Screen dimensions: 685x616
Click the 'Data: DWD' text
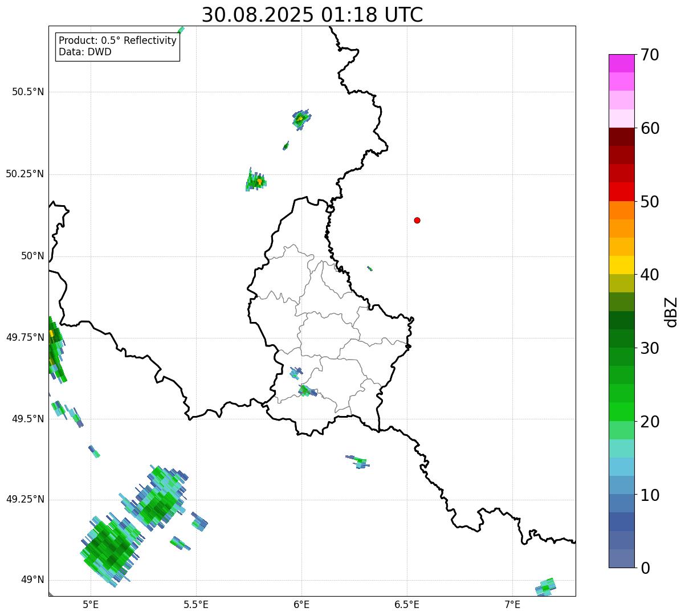click(85, 52)
